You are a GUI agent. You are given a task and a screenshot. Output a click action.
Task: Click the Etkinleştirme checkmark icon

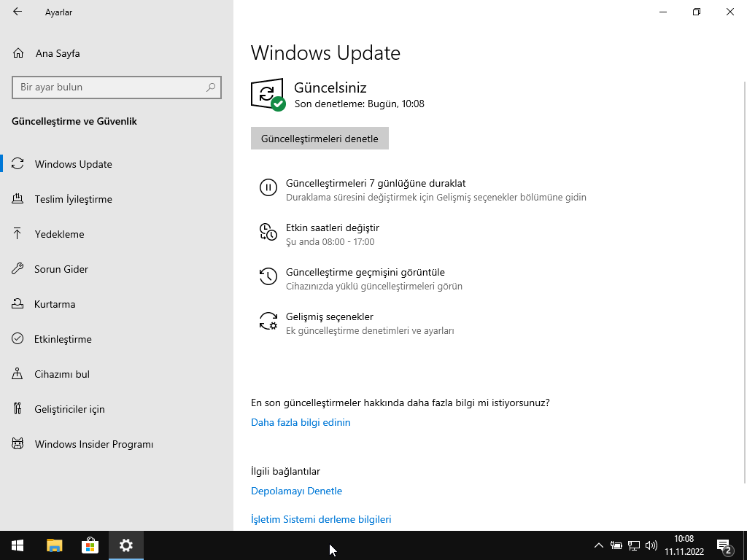tap(18, 338)
